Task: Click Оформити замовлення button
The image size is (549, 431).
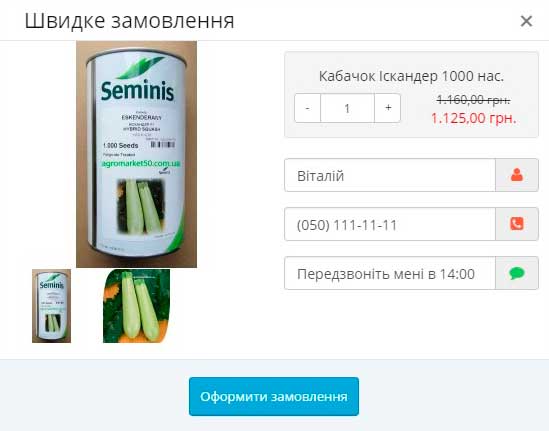Action: (x=274, y=396)
